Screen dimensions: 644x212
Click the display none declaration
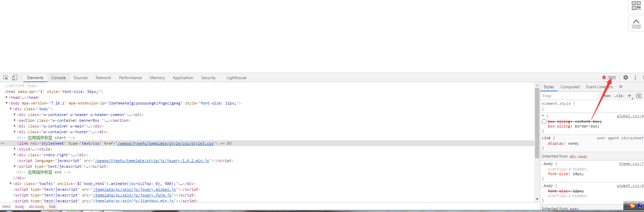[x=563, y=143]
